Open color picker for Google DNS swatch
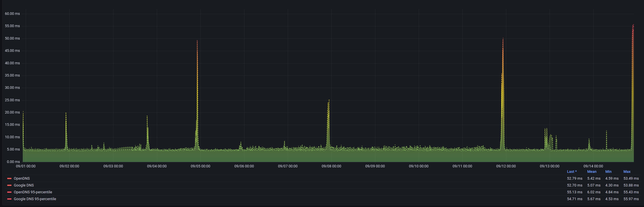This screenshot has width=644, height=207. (x=9, y=185)
